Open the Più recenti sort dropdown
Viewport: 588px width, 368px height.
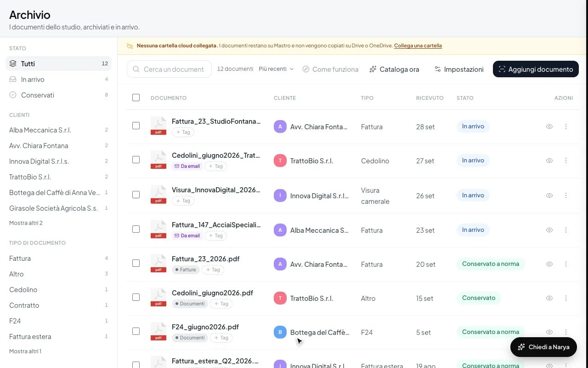(276, 69)
